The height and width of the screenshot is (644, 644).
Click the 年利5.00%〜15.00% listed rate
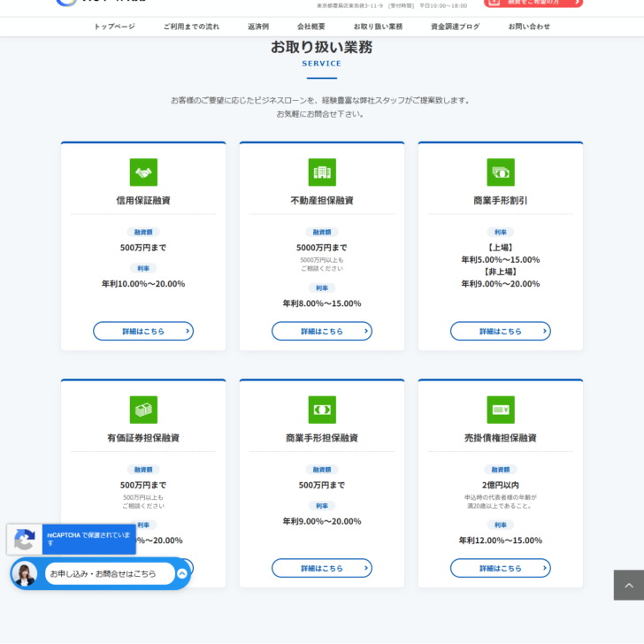coord(501,259)
